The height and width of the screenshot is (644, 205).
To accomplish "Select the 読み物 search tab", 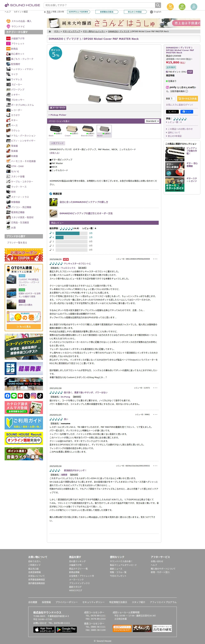I will pyautogui.click(x=61, y=12).
